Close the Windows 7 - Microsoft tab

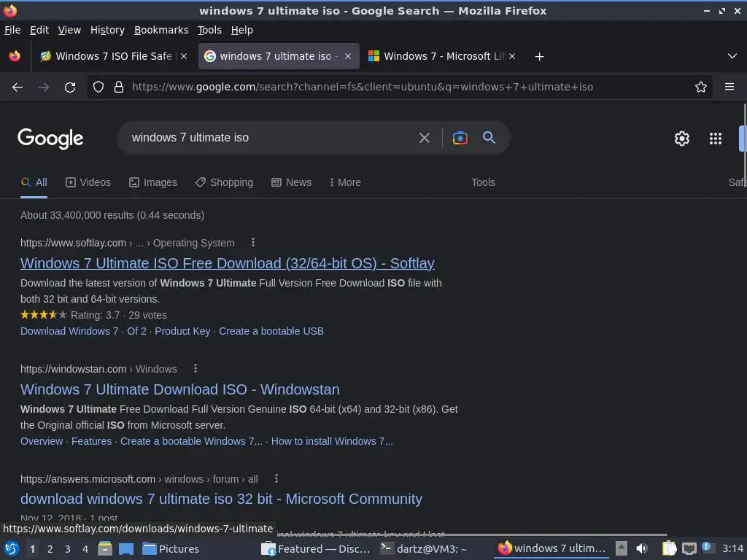coord(511,56)
